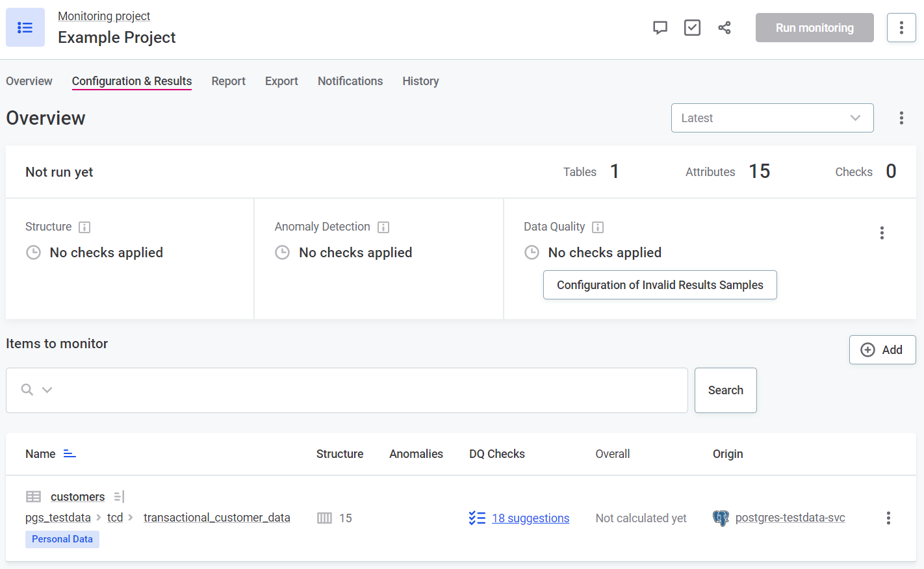The width and height of the screenshot is (924, 569).
Task: Open the Latest version dropdown
Action: click(772, 118)
